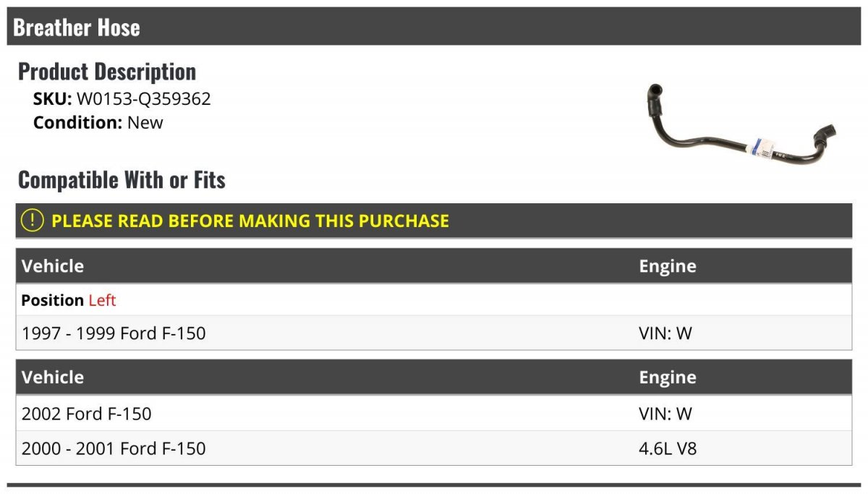Click the Product Description heading
The height and width of the screenshot is (494, 868).
coord(107,72)
